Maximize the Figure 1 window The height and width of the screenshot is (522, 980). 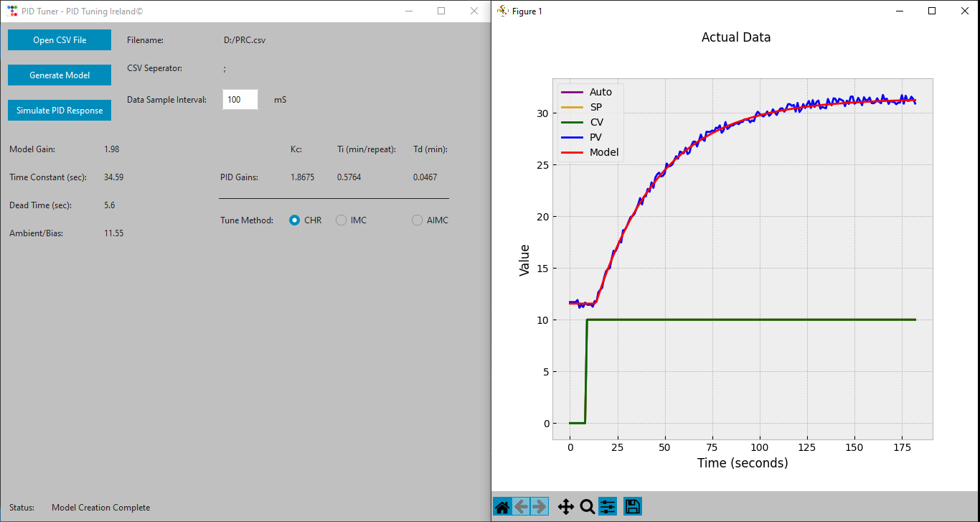931,11
